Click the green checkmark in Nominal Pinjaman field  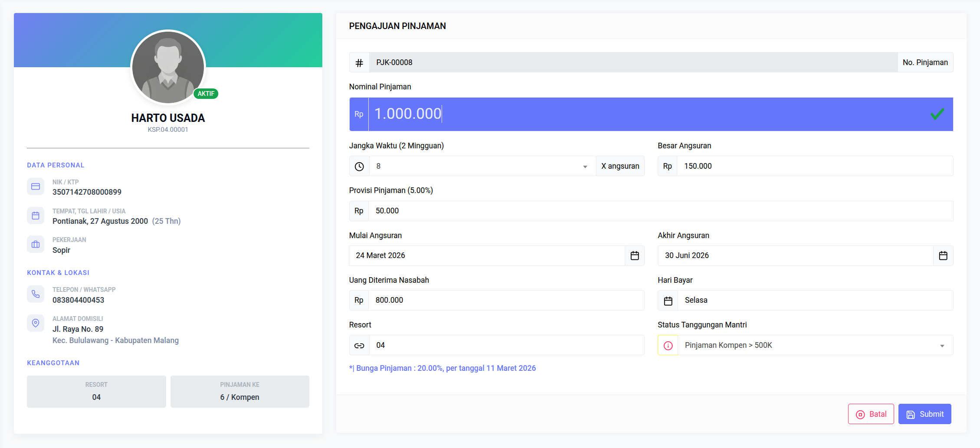click(937, 114)
